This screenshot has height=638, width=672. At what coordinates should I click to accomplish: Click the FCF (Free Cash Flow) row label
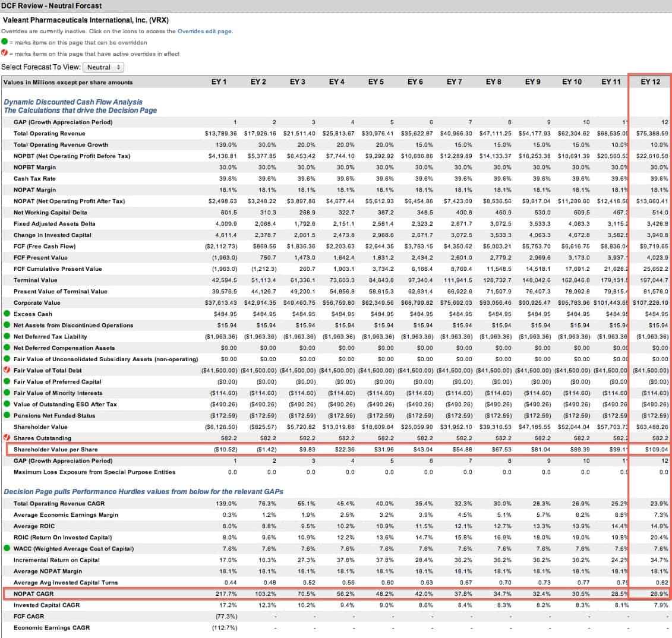(45, 247)
